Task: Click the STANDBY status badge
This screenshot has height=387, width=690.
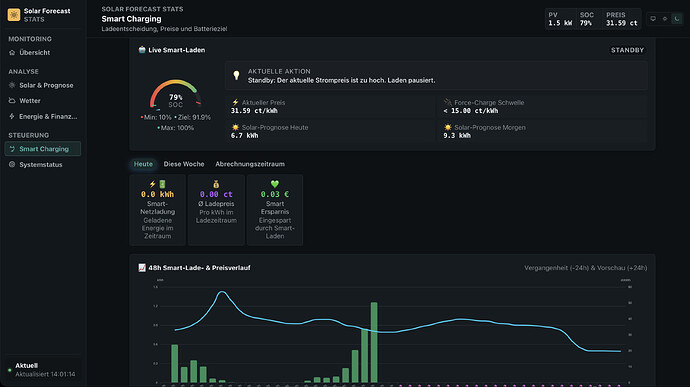Action: [x=627, y=50]
